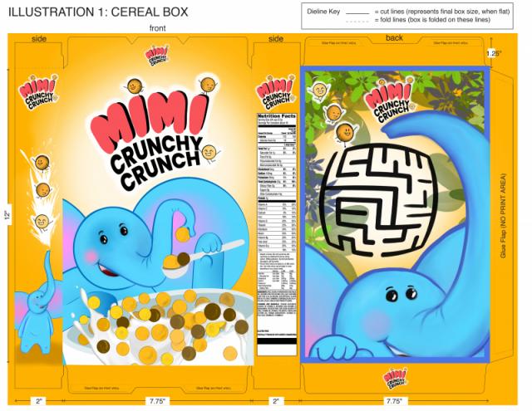532x411 pixels.
Task: Click the 7.75" dimension under the front panel
Action: [157, 401]
